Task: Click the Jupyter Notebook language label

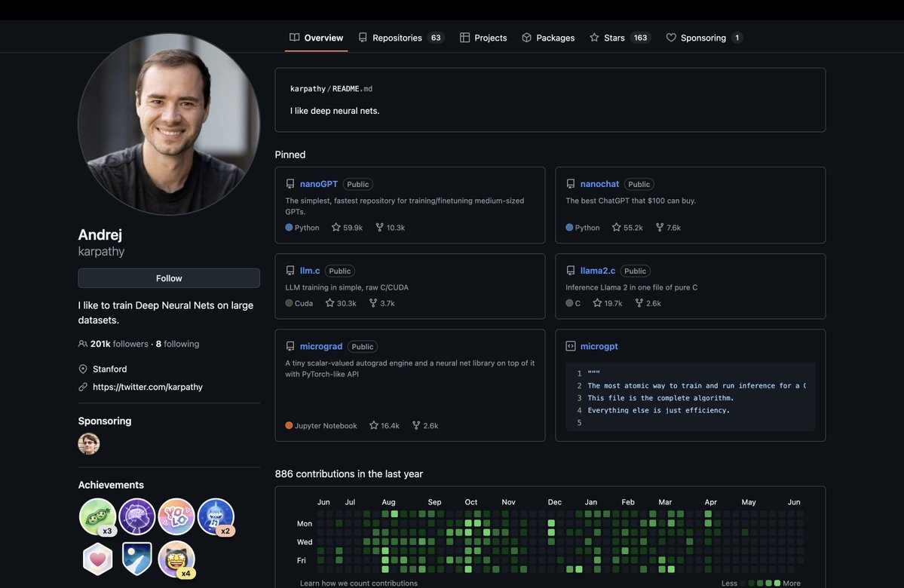Action: pos(326,426)
